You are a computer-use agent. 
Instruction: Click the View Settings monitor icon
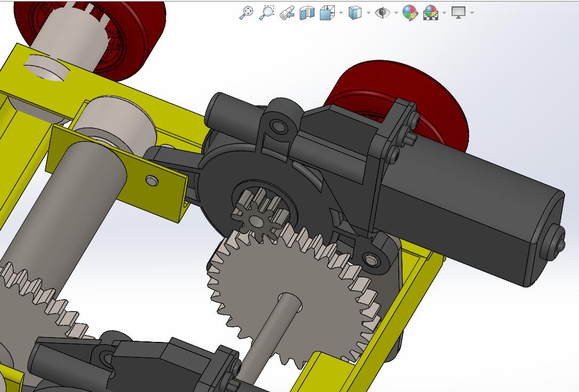point(459,13)
